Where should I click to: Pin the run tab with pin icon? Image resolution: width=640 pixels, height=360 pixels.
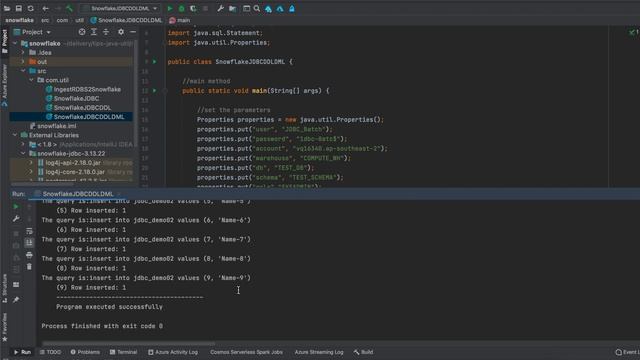tap(16, 300)
